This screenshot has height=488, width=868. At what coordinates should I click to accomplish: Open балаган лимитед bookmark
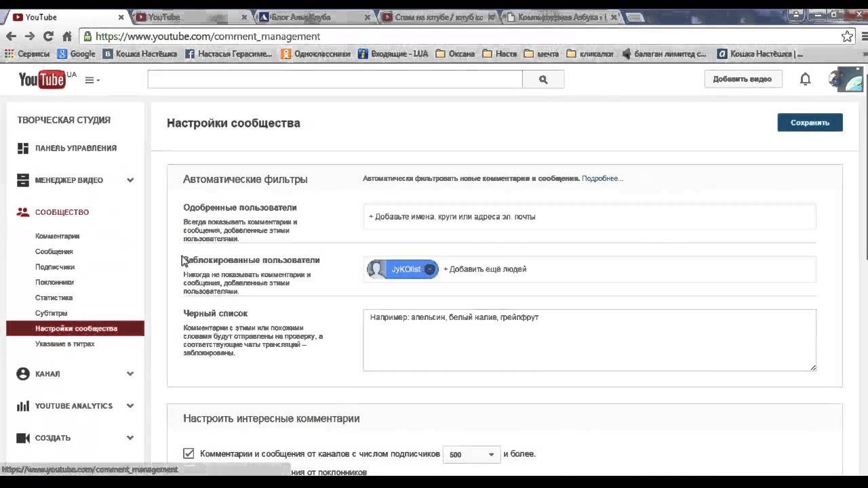[x=664, y=54]
